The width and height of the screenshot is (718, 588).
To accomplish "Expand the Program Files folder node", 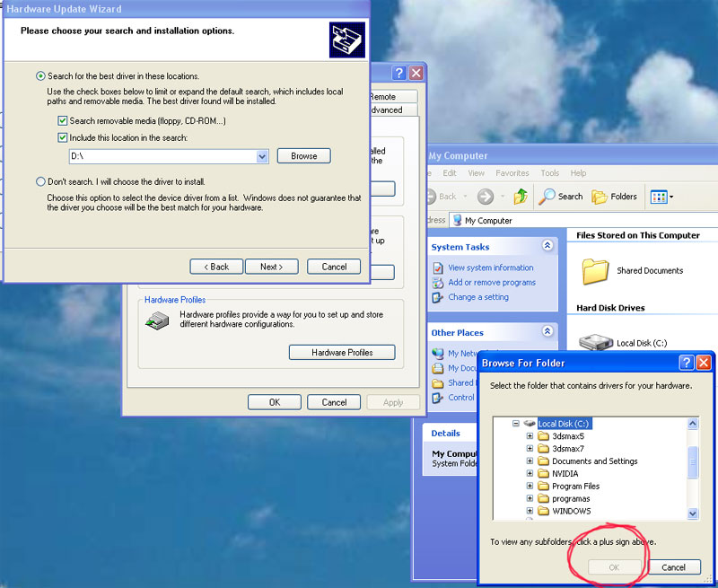I will point(530,486).
